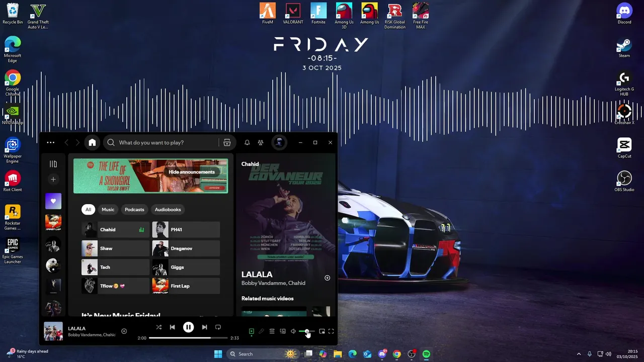
Task: Open the play queue
Action: 272,331
